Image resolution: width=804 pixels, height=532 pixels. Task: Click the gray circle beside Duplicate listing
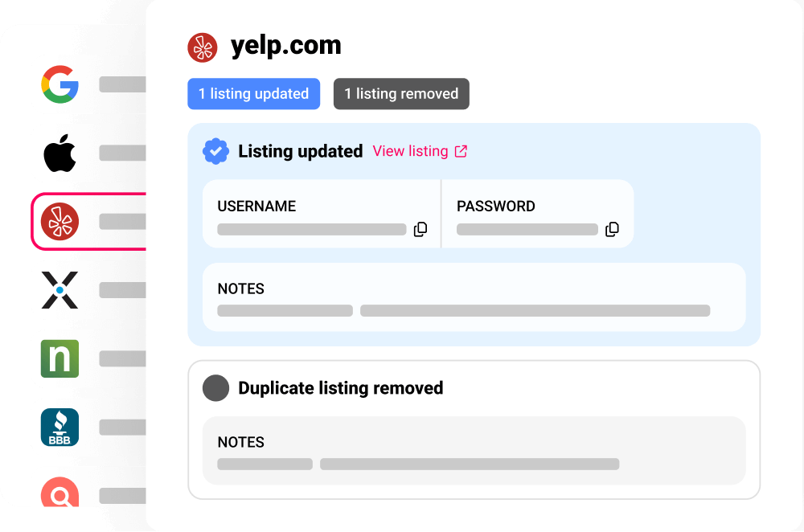(x=215, y=388)
